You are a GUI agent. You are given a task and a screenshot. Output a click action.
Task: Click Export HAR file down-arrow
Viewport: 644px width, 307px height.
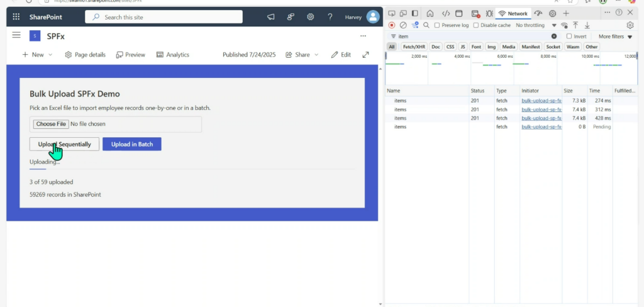tap(587, 25)
